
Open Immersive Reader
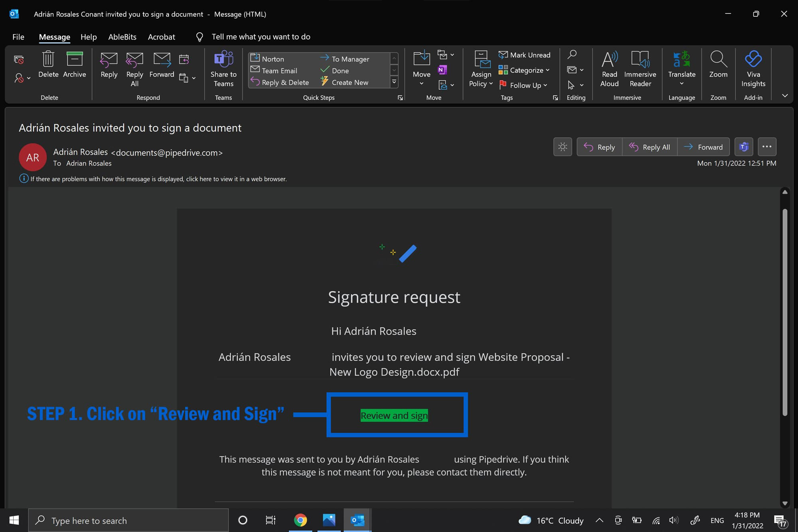pyautogui.click(x=640, y=69)
